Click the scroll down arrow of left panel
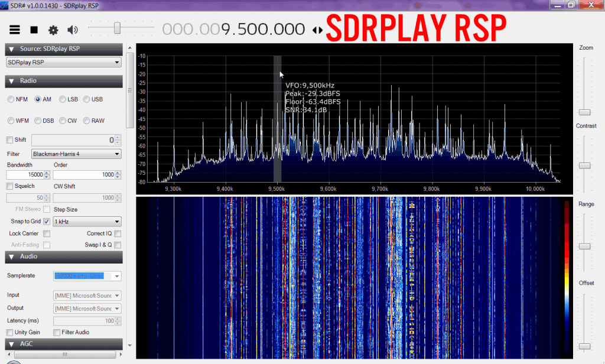Image resolution: width=605 pixels, height=364 pixels. 130,346
